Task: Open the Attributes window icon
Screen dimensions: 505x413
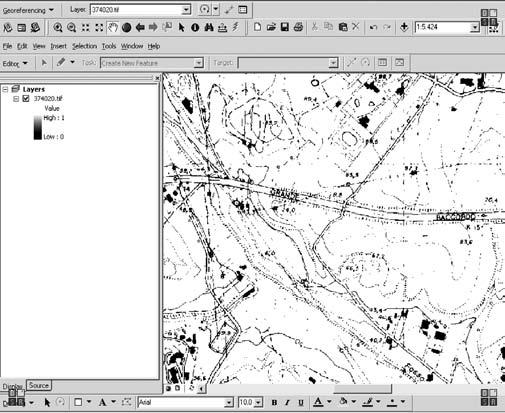Action: [x=382, y=62]
